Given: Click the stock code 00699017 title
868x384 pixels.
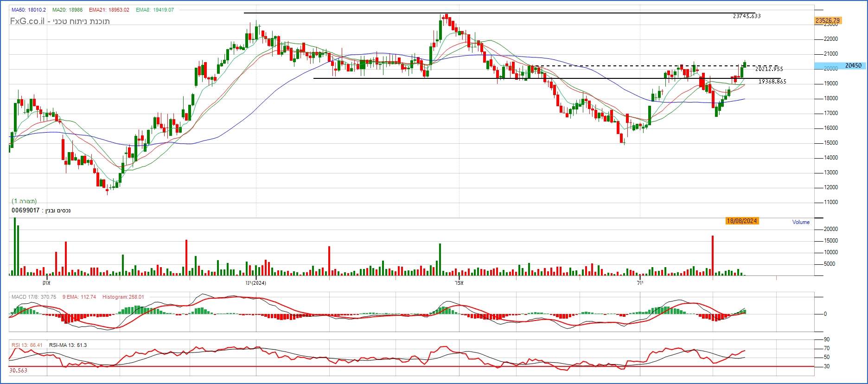Looking at the screenshot, I should (x=26, y=211).
